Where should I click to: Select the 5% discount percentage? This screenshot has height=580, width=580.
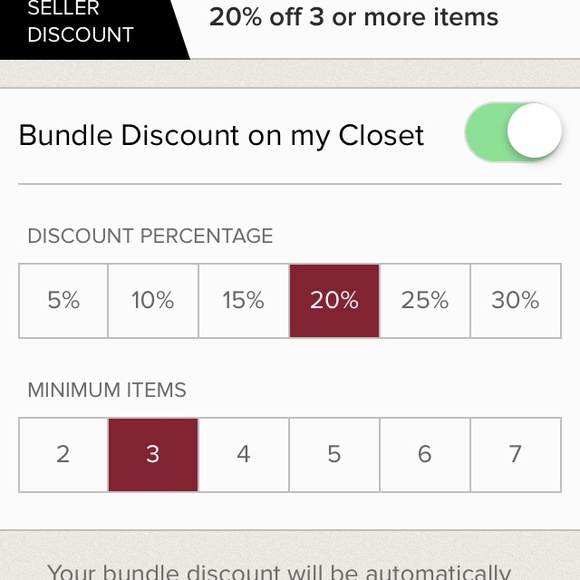click(x=63, y=300)
